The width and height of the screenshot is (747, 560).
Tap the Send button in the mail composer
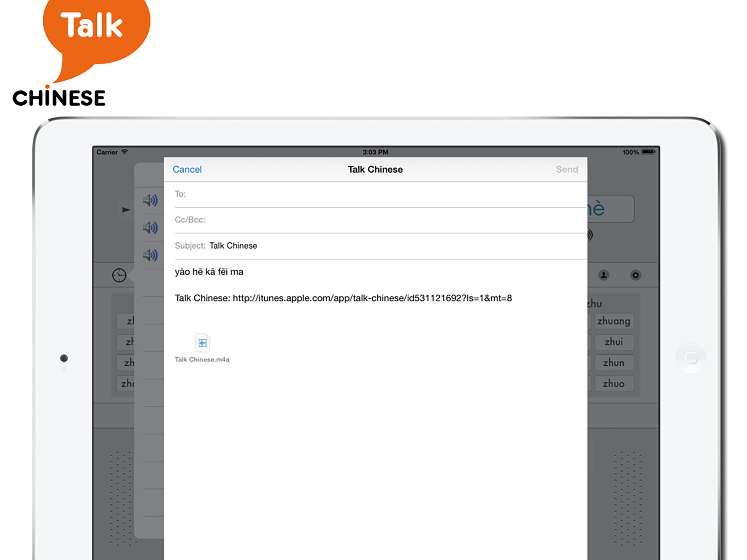[x=567, y=169]
